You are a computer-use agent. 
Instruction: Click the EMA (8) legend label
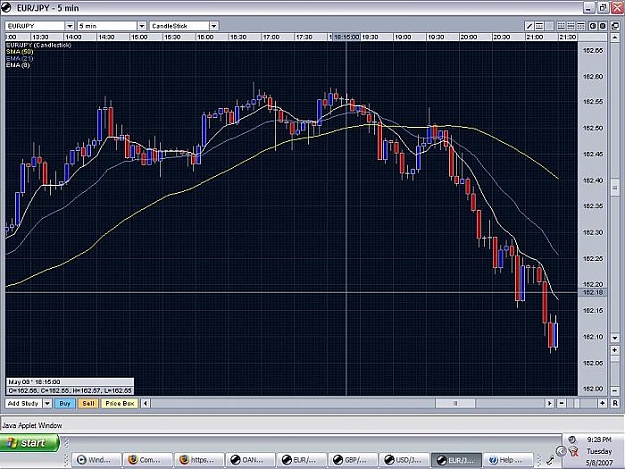click(18, 65)
